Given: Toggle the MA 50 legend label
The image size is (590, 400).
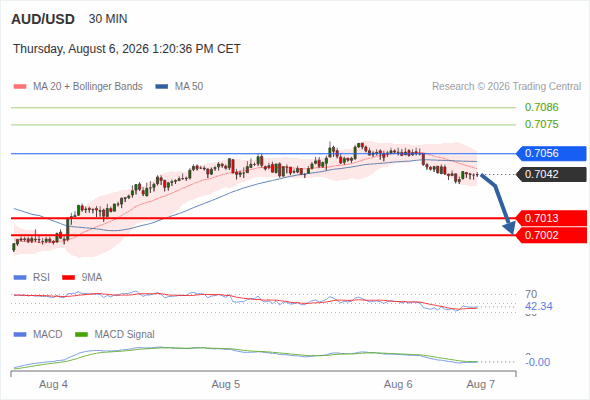Looking at the screenshot, I should coord(189,87).
